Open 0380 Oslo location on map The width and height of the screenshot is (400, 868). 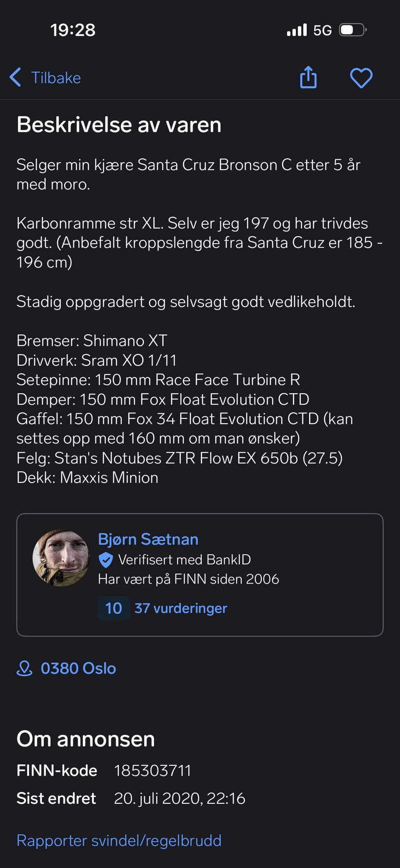click(x=78, y=668)
